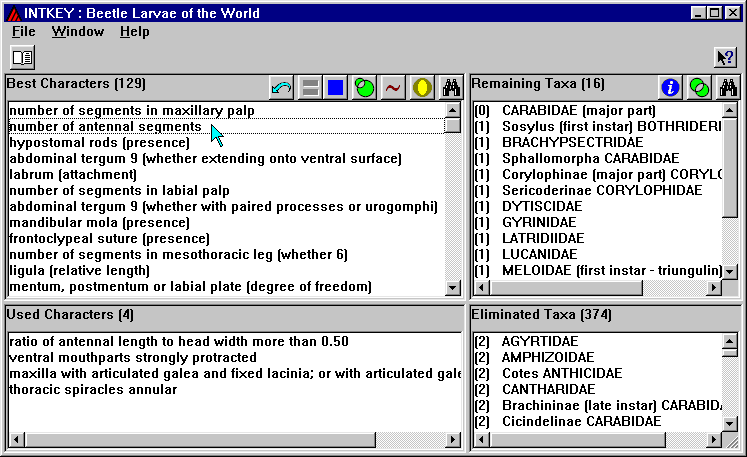The image size is (747, 457).
Task: Click the open book icon in toolbar
Action: 22,57
